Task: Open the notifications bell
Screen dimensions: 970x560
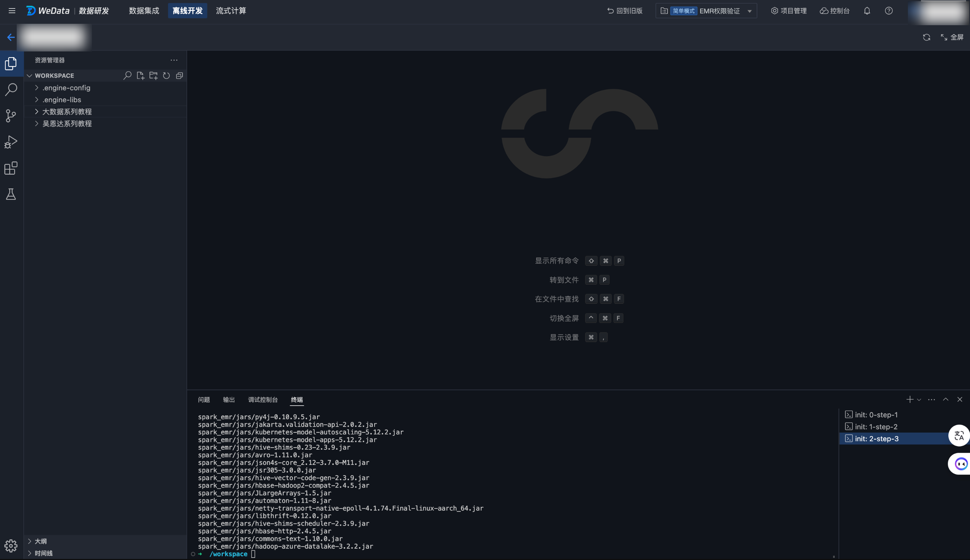Action: (x=867, y=11)
